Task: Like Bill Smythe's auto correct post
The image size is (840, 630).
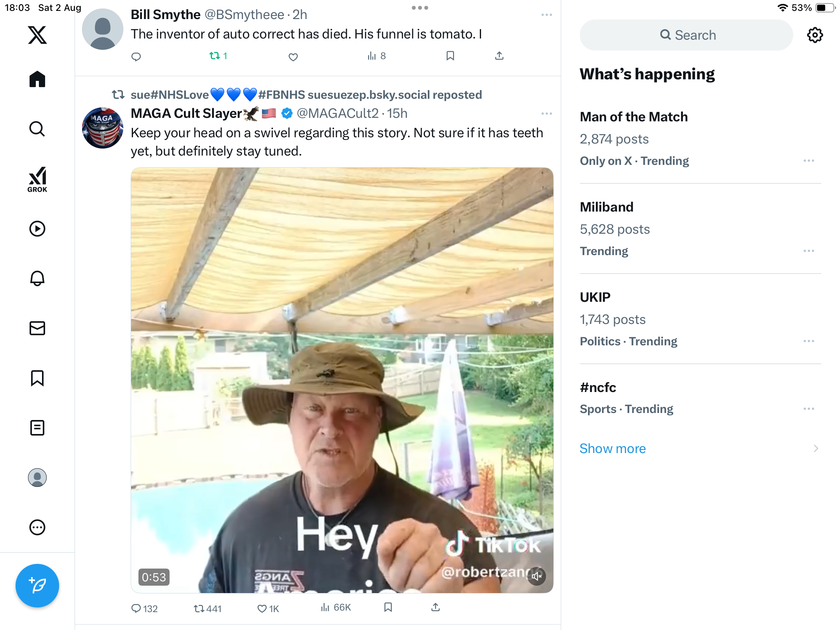Action: [293, 57]
